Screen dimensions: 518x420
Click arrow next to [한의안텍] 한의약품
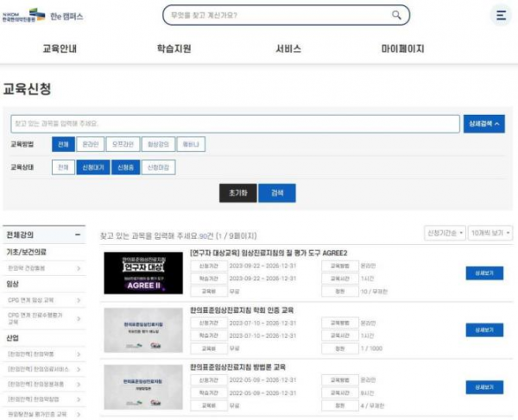[78, 354]
